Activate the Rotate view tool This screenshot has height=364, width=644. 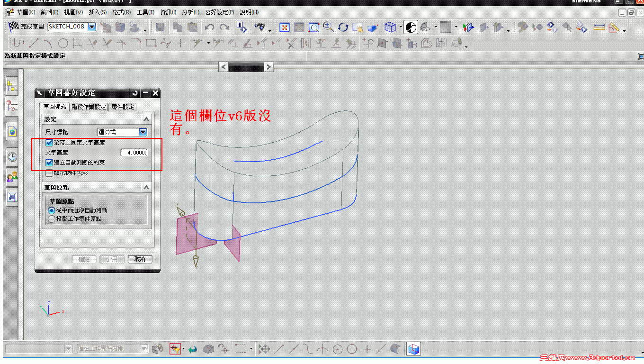point(343,27)
